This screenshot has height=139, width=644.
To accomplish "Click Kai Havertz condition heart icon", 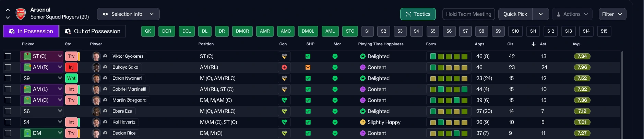I will coord(284,122).
